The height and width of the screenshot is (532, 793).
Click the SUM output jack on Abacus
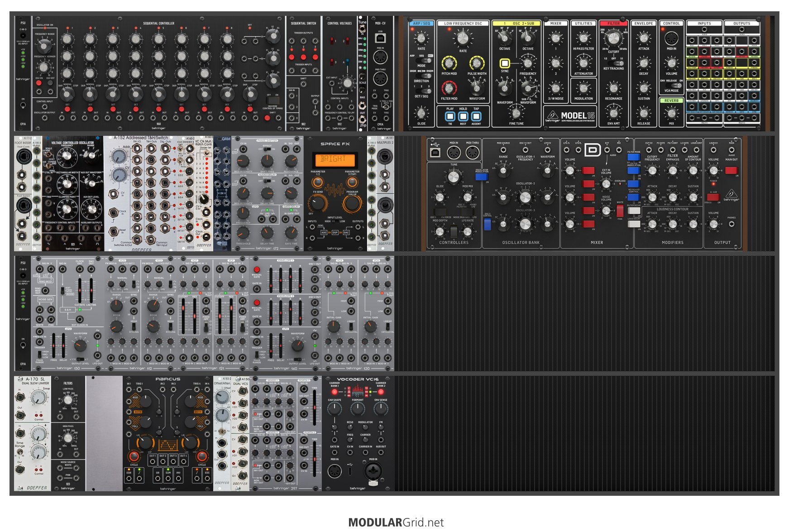[168, 479]
